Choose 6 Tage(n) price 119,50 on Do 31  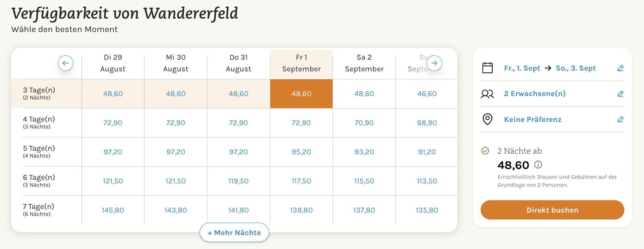[239, 181]
